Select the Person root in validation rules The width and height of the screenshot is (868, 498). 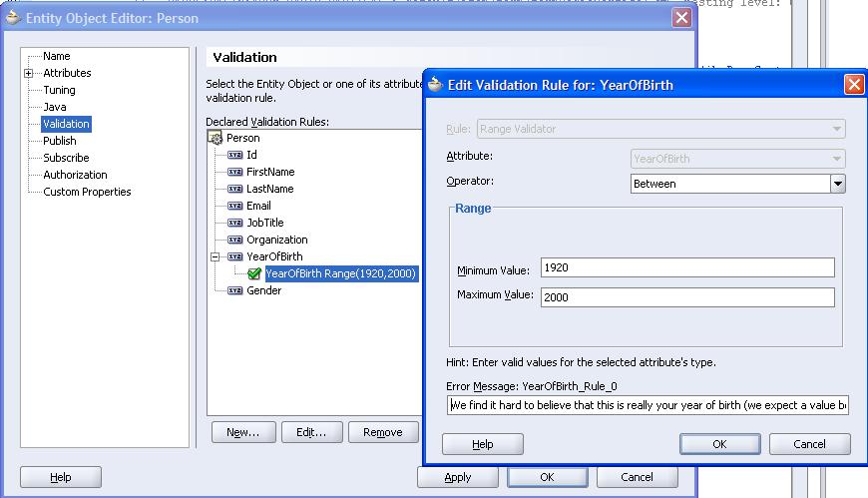tap(243, 138)
